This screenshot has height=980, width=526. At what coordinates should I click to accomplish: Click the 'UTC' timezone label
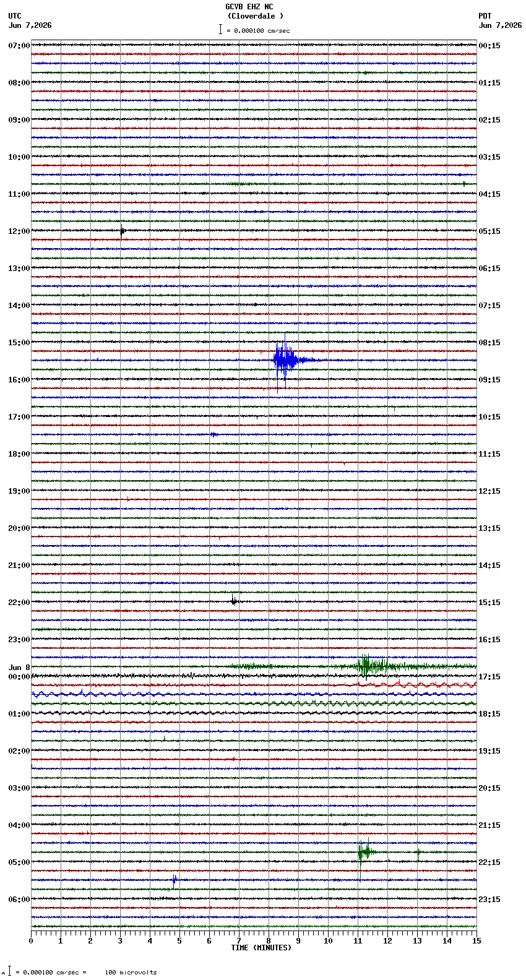tap(15, 16)
